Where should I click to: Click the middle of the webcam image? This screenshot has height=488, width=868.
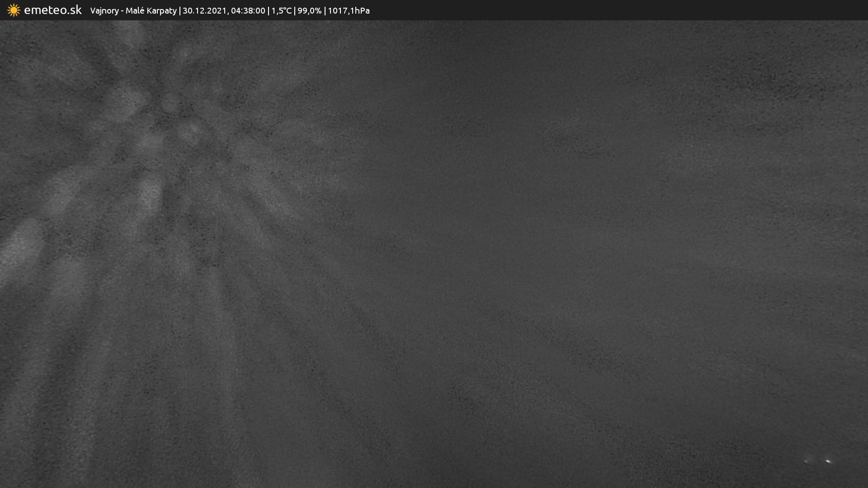(x=434, y=254)
